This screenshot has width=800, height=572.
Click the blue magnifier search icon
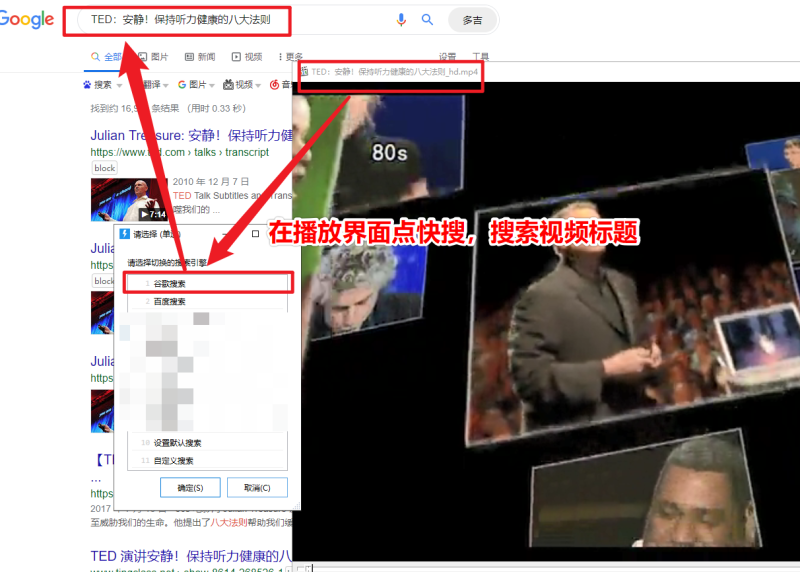427,20
